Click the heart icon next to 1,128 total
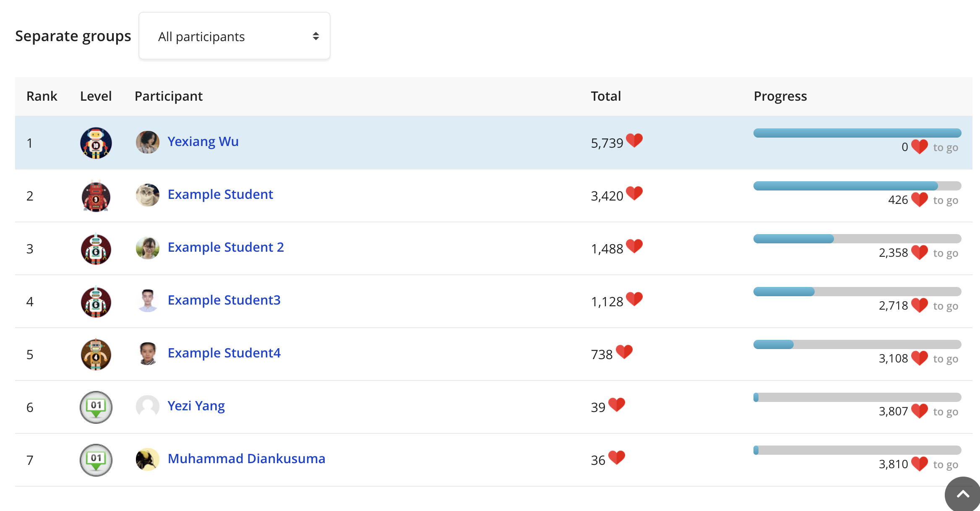This screenshot has height=511, width=980. click(x=634, y=299)
